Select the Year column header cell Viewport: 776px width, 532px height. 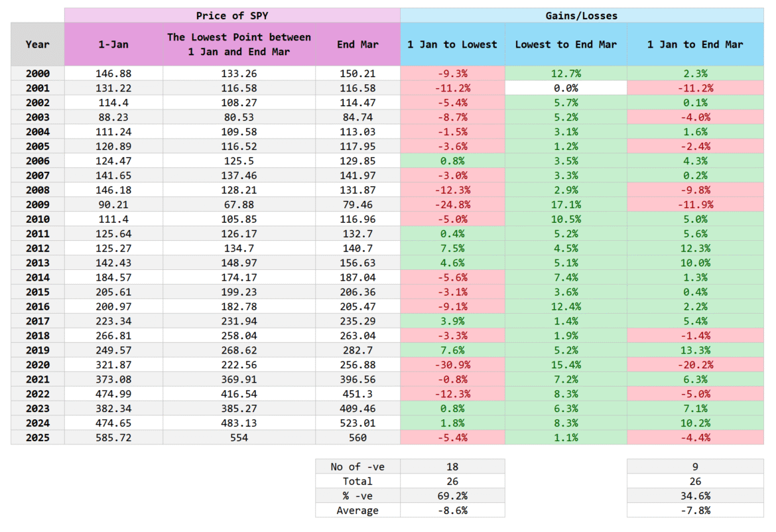click(x=36, y=44)
